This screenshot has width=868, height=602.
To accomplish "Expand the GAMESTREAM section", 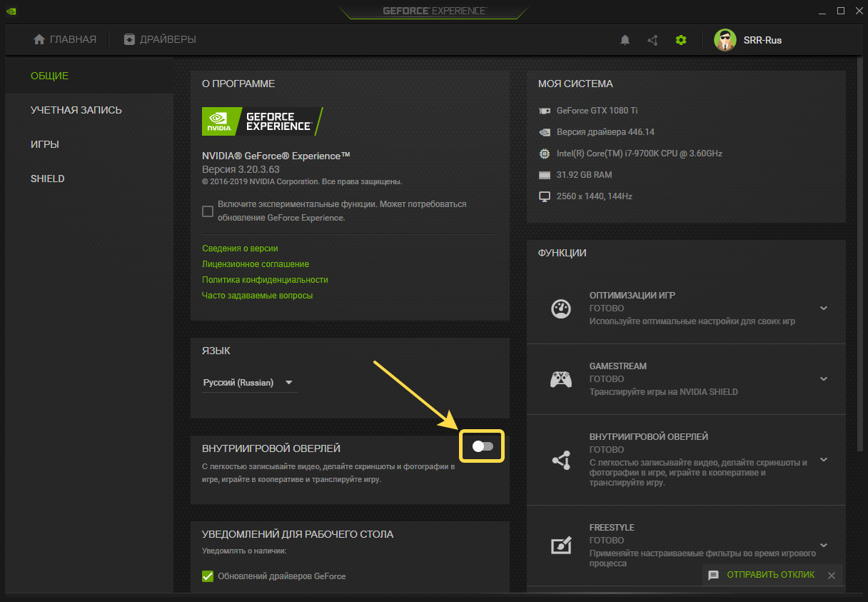I will click(824, 379).
